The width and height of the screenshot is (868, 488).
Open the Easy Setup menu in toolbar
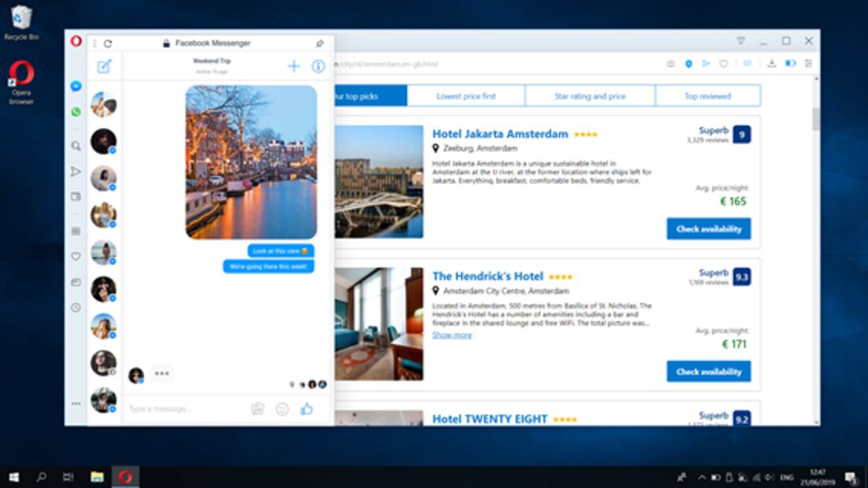tap(808, 64)
